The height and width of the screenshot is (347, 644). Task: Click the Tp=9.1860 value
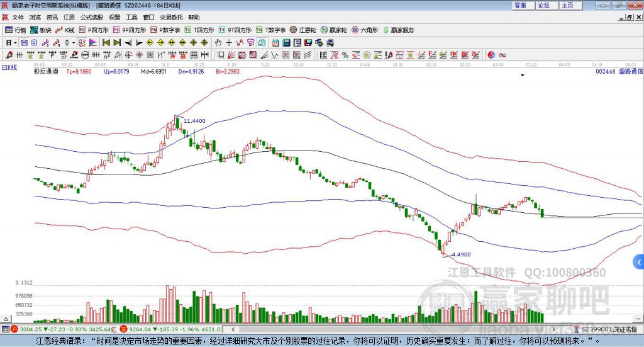click(79, 72)
